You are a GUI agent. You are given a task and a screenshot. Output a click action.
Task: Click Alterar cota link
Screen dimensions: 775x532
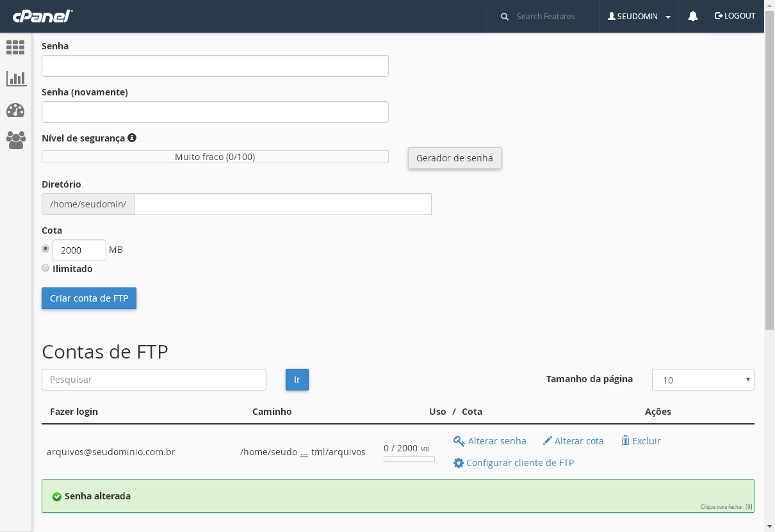[x=573, y=441]
